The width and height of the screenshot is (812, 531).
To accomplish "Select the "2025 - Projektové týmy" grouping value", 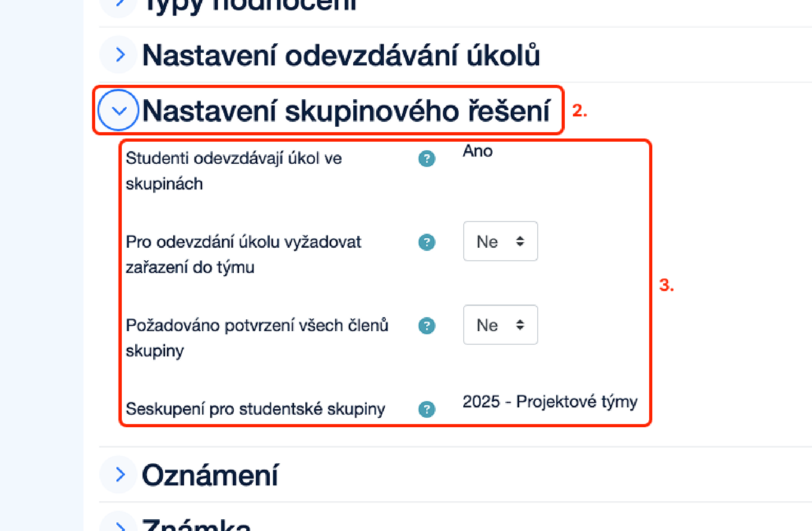I will click(550, 401).
